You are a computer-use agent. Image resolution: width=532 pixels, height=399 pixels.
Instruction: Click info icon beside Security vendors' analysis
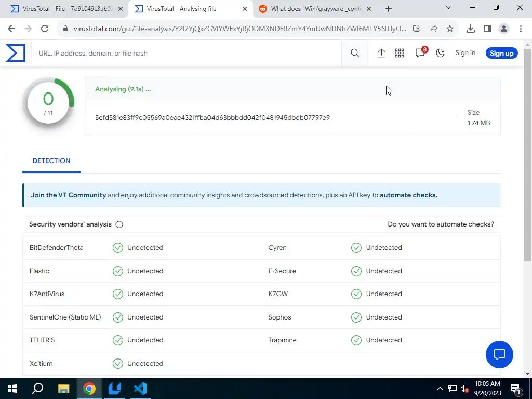[x=119, y=224]
